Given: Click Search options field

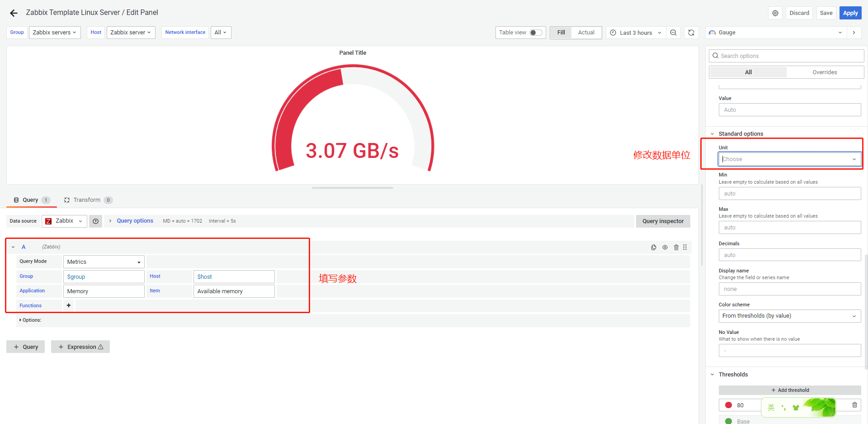Looking at the screenshot, I should [x=787, y=56].
